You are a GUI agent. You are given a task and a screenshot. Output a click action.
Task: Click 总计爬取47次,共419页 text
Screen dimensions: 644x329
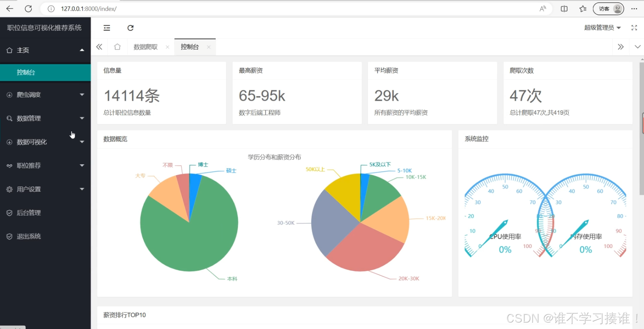point(539,112)
